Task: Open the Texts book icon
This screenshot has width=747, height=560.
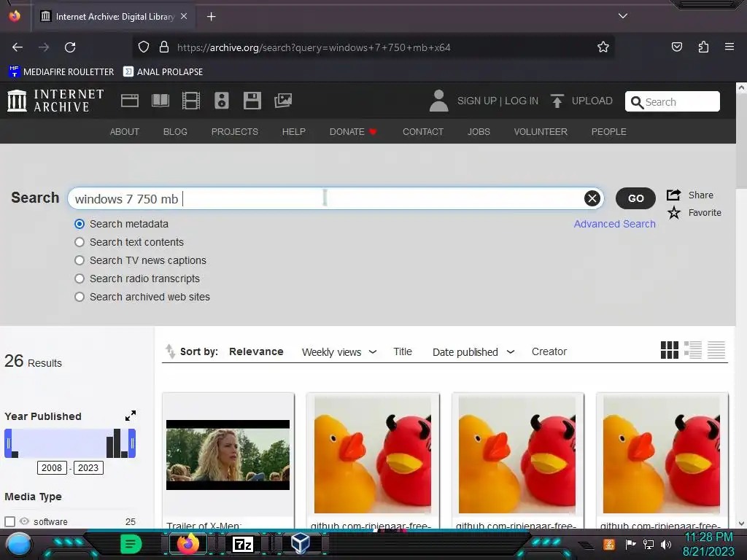Action: (x=160, y=101)
